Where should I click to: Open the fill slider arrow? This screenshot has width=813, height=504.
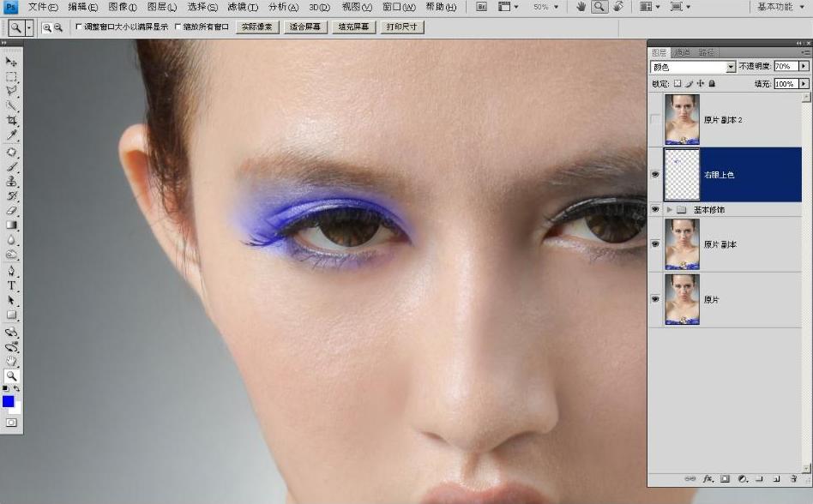click(804, 83)
